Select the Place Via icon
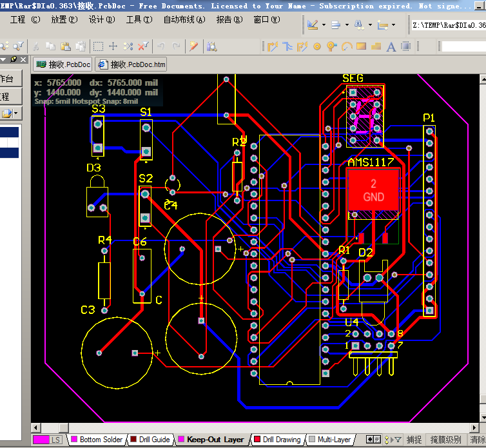Screen dimensions: 486x448 pos(332,46)
